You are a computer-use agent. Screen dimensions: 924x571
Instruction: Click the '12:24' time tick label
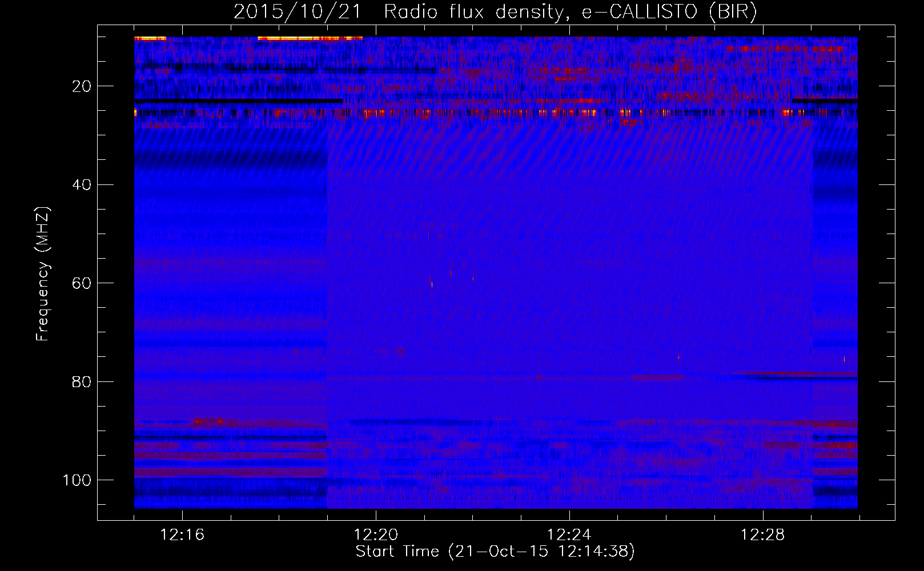(x=569, y=535)
